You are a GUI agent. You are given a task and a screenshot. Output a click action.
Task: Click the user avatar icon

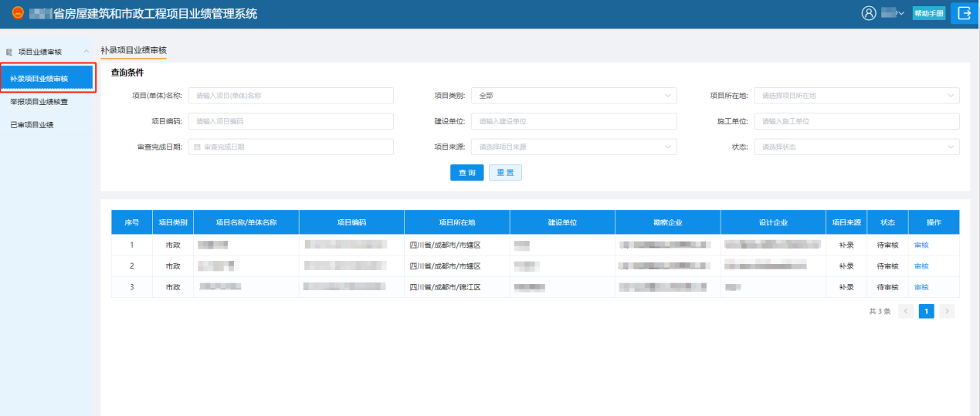pos(870,13)
